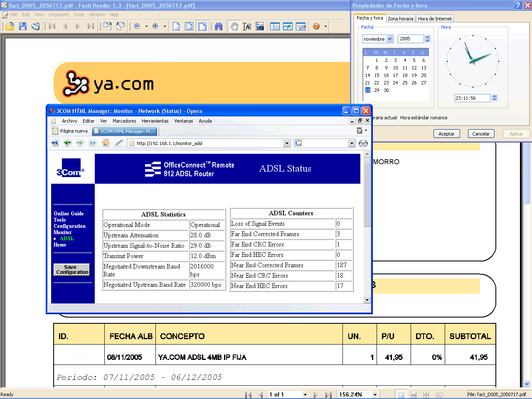This screenshot has height=399, width=532.
Task: Click Página nueva new page button in Opera
Action: (x=69, y=131)
